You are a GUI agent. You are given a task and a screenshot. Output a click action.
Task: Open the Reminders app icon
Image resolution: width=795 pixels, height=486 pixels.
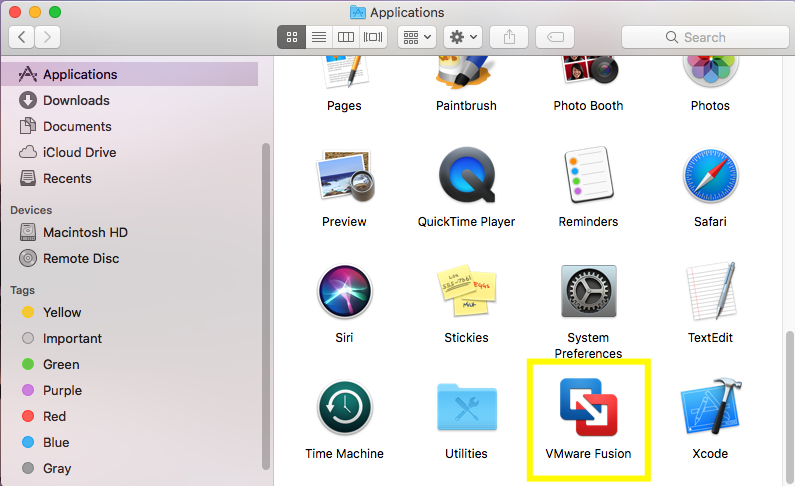588,174
